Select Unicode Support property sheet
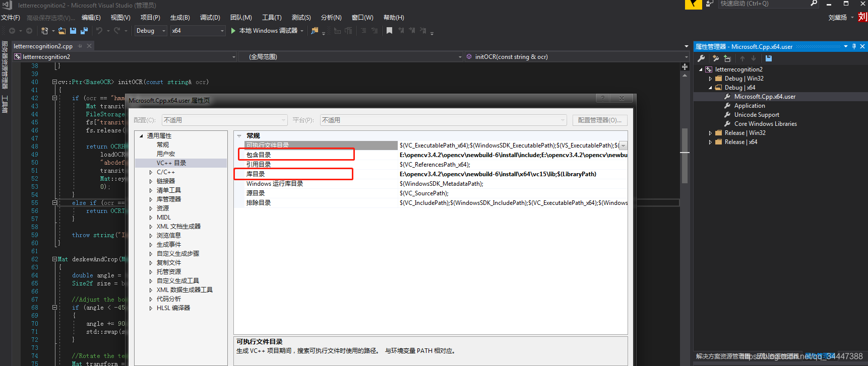Image resolution: width=868 pixels, height=366 pixels. click(x=757, y=115)
